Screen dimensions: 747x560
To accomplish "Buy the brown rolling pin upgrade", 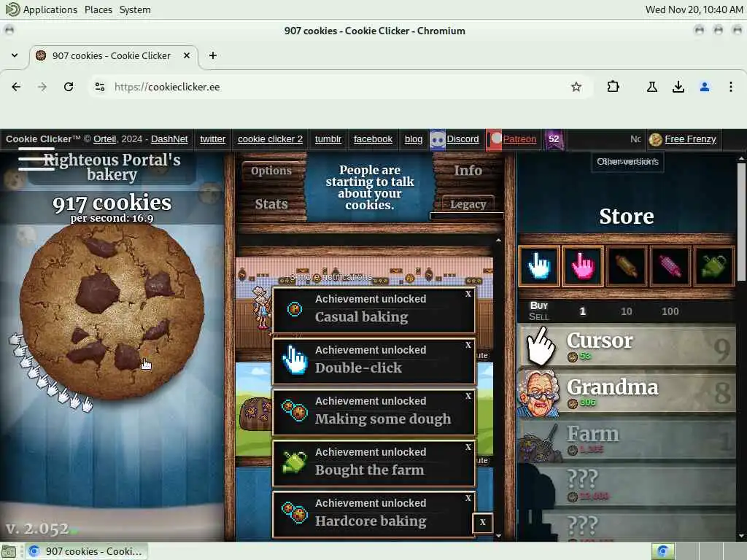I will [x=626, y=265].
